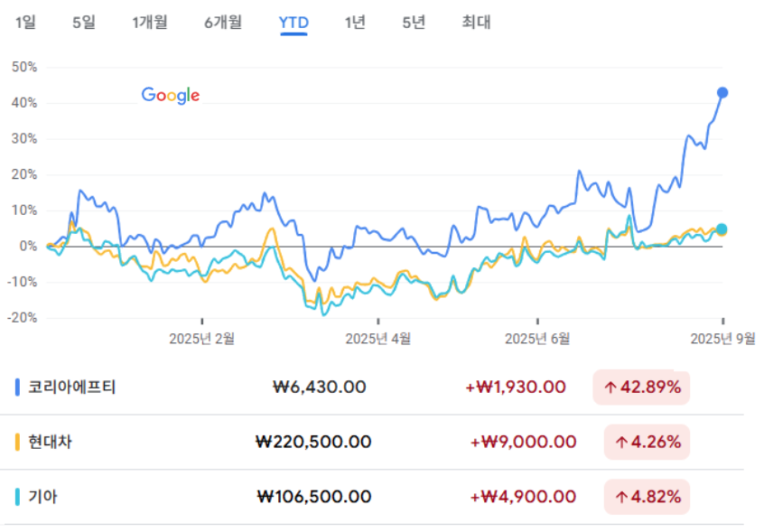764x532 pixels.
Task: Click the 40% y-axis label
Action: pos(24,103)
